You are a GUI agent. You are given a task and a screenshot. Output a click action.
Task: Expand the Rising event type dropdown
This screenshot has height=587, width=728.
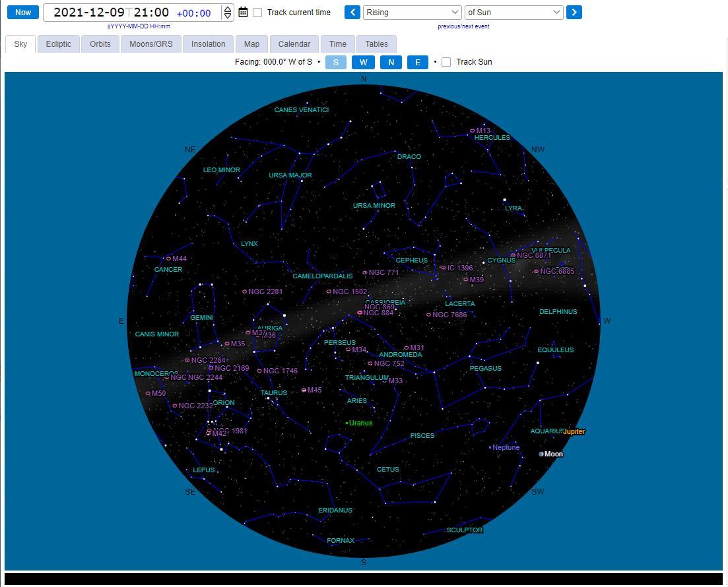412,13
